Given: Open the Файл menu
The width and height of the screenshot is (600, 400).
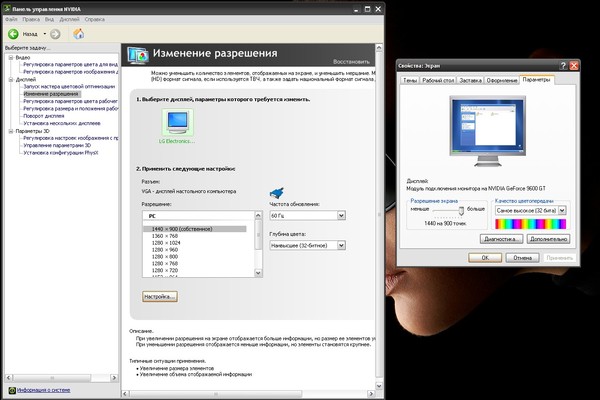Looking at the screenshot, I should (x=11, y=19).
